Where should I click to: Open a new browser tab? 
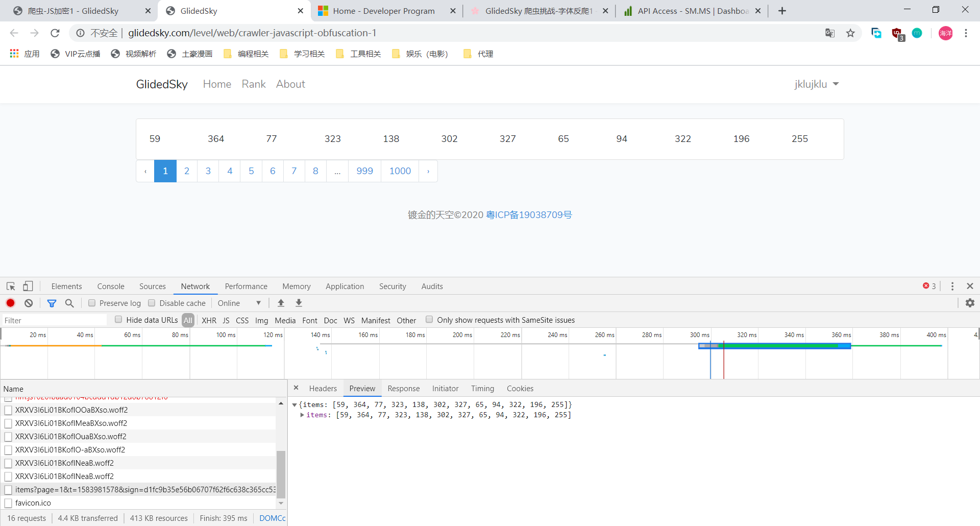(782, 11)
